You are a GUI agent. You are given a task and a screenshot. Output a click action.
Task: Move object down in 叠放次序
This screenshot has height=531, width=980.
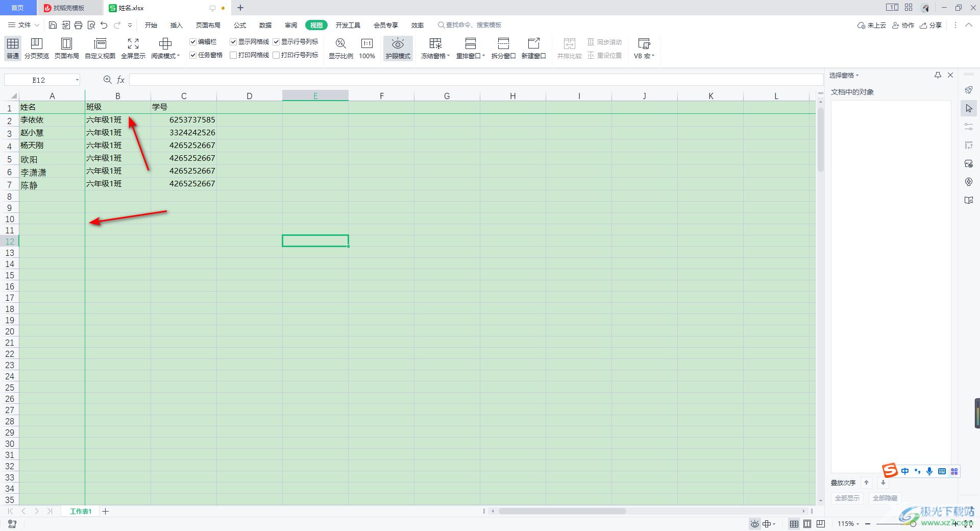coord(883,482)
